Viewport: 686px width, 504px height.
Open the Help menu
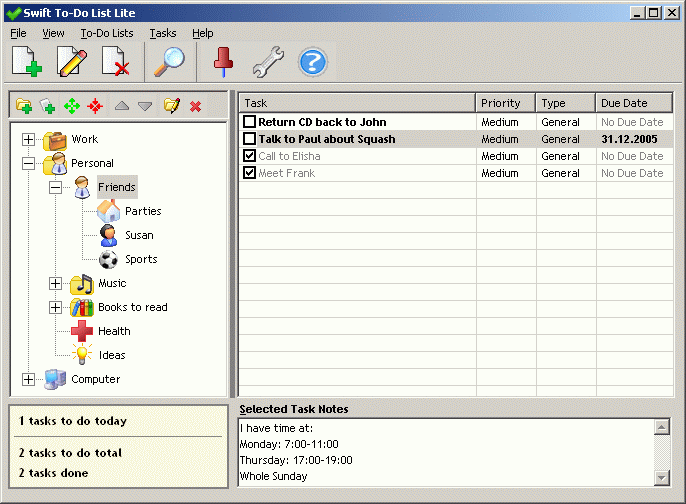coord(203,33)
